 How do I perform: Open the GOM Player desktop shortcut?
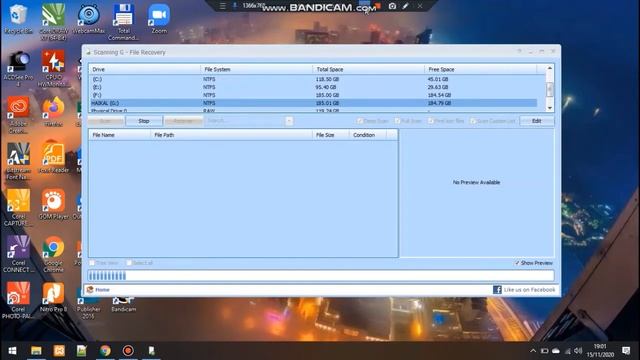click(53, 204)
